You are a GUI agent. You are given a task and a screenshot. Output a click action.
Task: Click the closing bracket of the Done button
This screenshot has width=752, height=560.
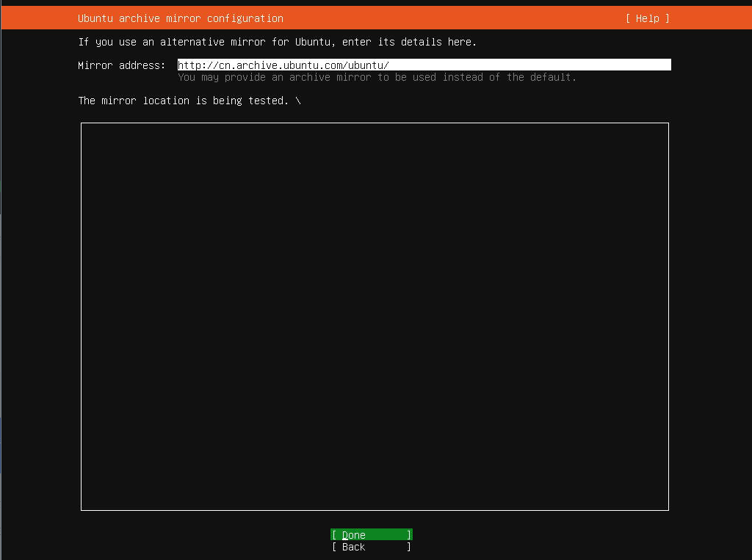409,535
